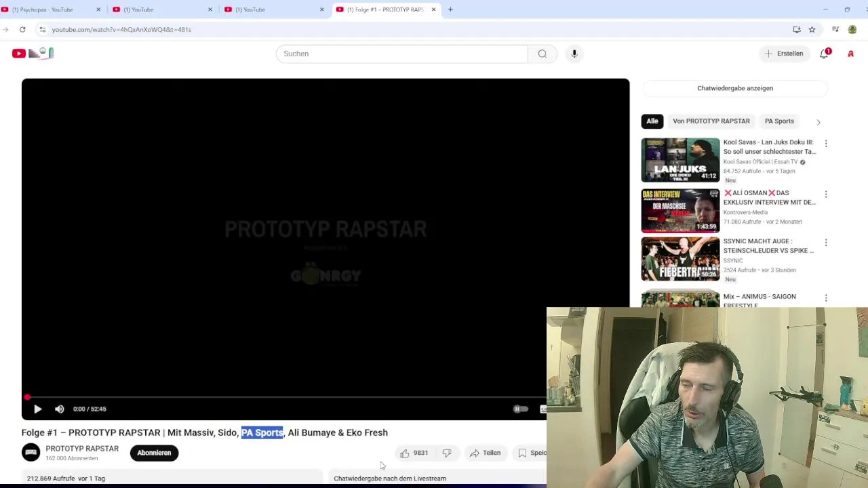The width and height of the screenshot is (868, 488).
Task: Bookmark the page with the star icon
Action: pyautogui.click(x=812, y=29)
